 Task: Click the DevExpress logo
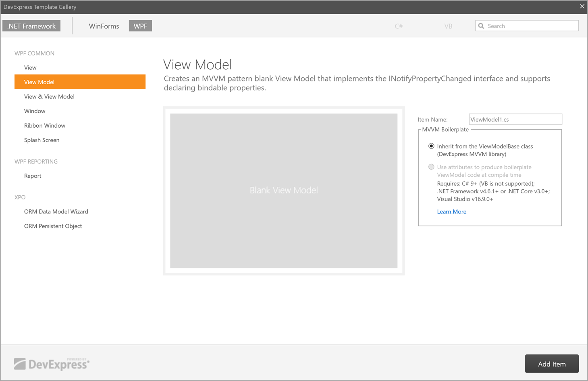(51, 363)
